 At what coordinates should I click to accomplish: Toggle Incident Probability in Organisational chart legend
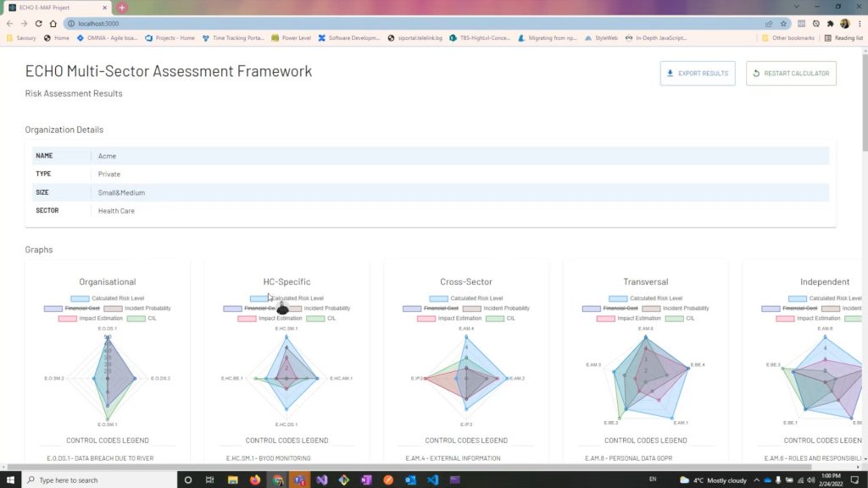[x=137, y=308]
